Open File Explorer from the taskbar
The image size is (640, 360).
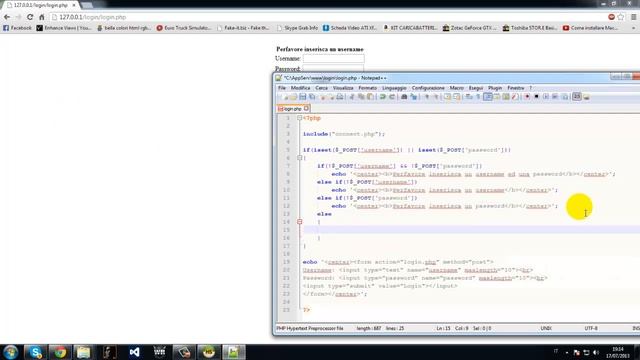[84, 352]
